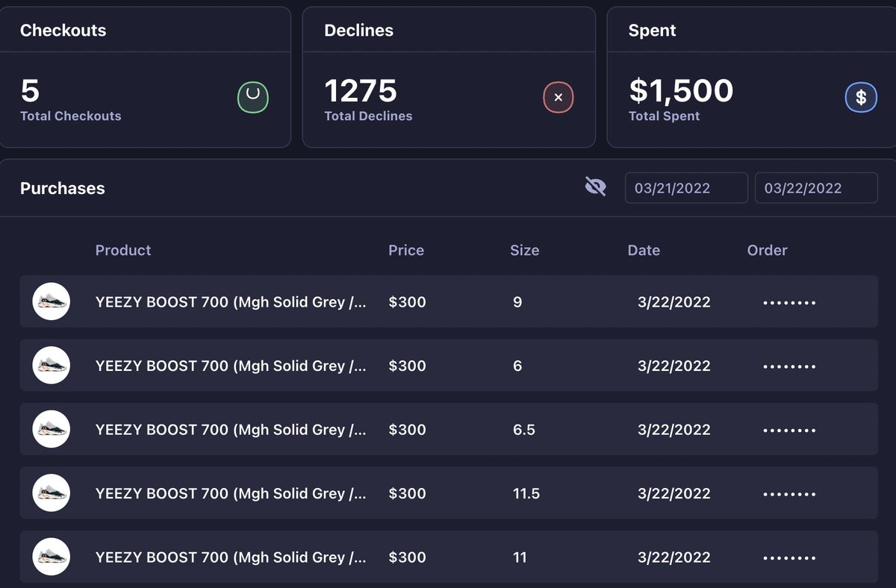Click the 3/22/2022 date in size 9 row
The height and width of the screenshot is (588, 896).
[x=674, y=302]
